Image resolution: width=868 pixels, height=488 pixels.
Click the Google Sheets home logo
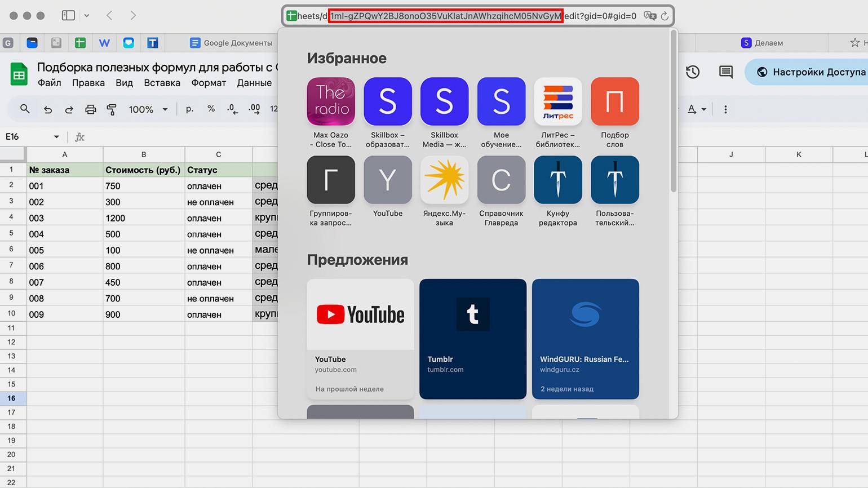(x=19, y=74)
